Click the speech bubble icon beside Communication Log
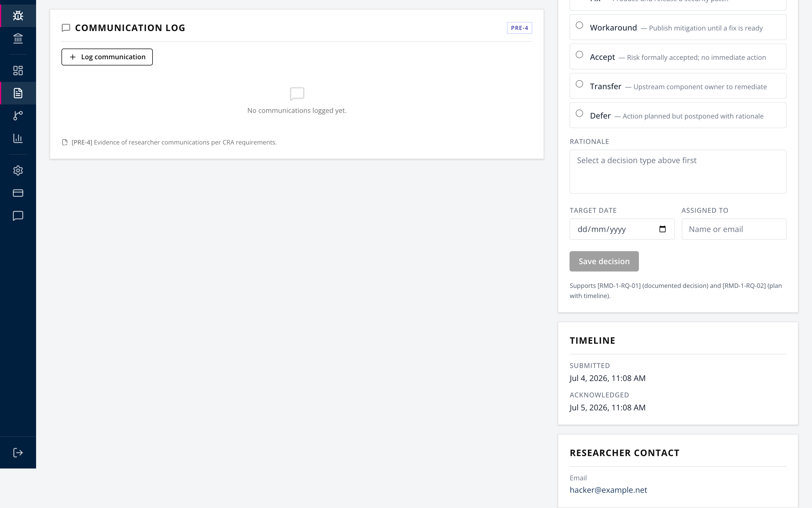Screen dimensions: 812x508 click(66, 28)
